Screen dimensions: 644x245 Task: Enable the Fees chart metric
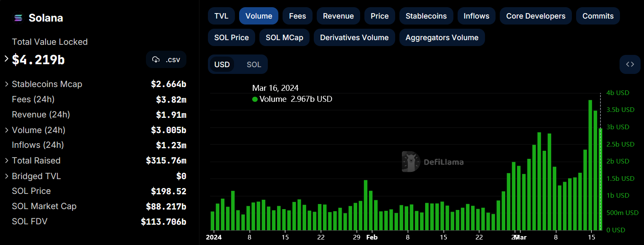click(x=297, y=16)
